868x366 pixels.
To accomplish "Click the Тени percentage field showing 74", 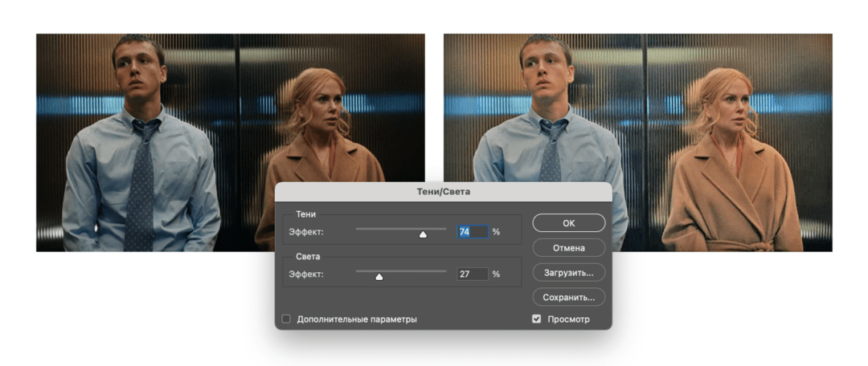I will (x=473, y=232).
